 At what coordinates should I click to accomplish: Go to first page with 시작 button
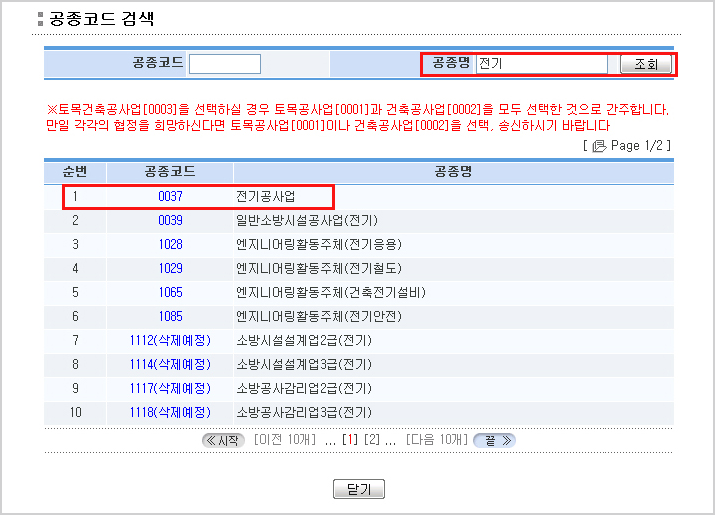tap(222, 440)
